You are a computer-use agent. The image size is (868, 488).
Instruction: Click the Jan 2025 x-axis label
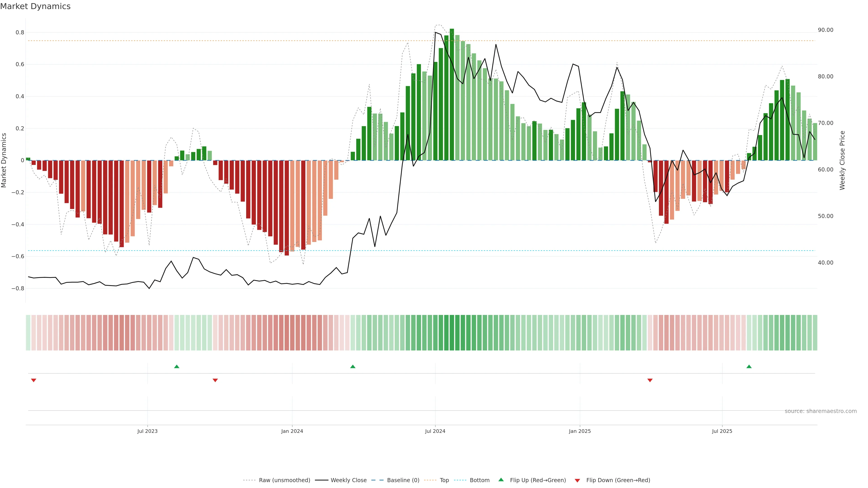[580, 431]
